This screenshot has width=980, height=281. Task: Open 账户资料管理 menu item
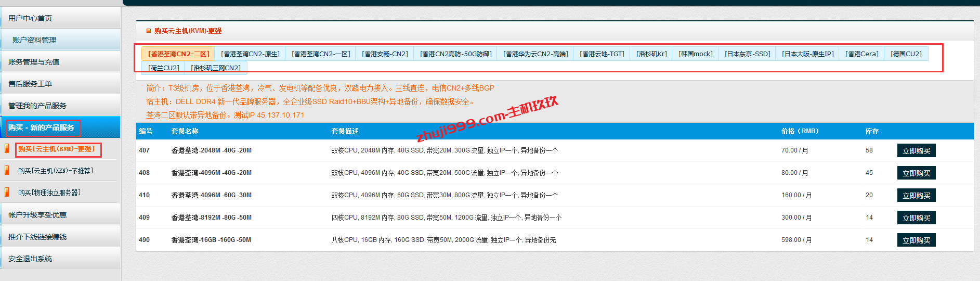pyautogui.click(x=60, y=40)
